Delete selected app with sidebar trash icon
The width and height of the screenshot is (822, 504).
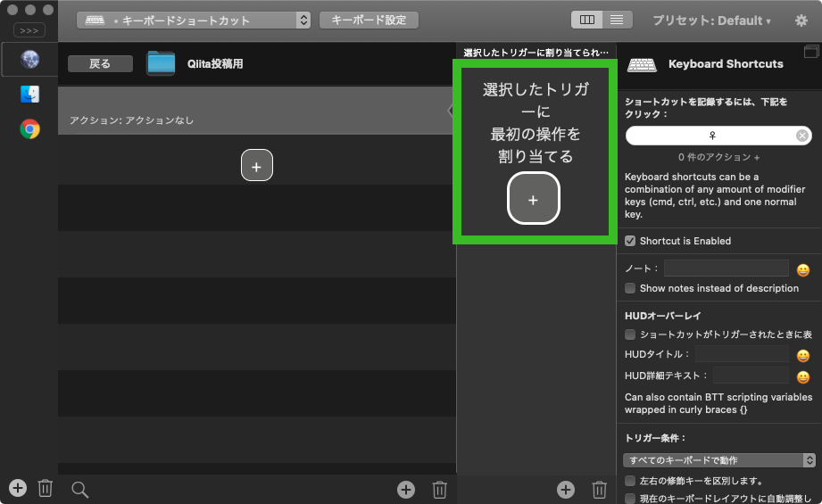pyautogui.click(x=46, y=488)
